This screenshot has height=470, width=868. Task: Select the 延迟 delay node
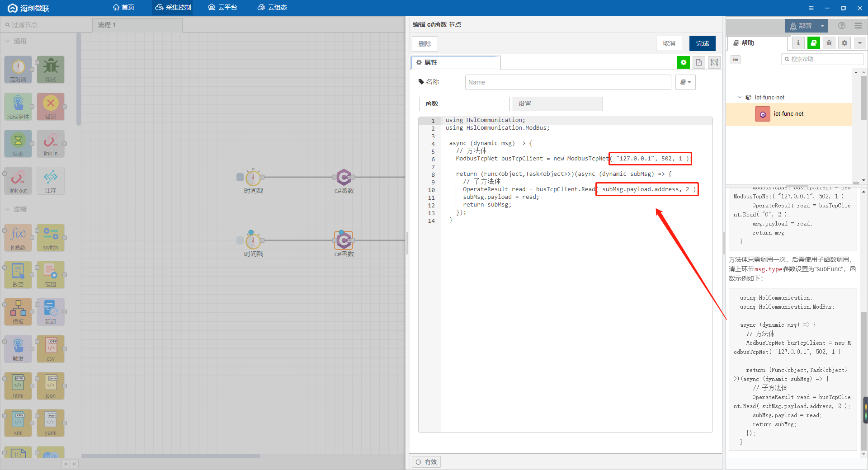click(51, 312)
